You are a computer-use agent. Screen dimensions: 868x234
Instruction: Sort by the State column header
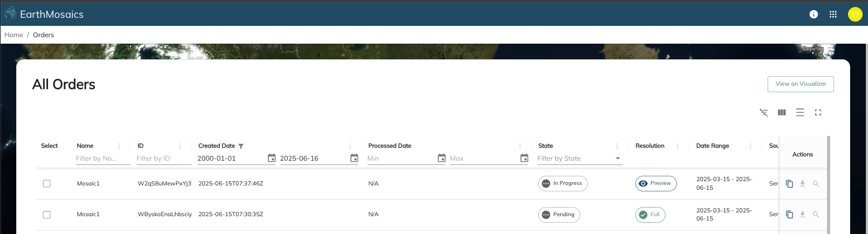coord(546,146)
